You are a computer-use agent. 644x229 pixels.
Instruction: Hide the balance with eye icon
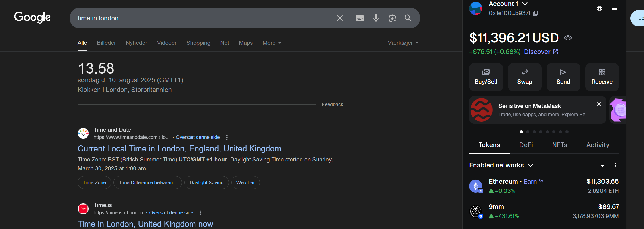tap(568, 38)
